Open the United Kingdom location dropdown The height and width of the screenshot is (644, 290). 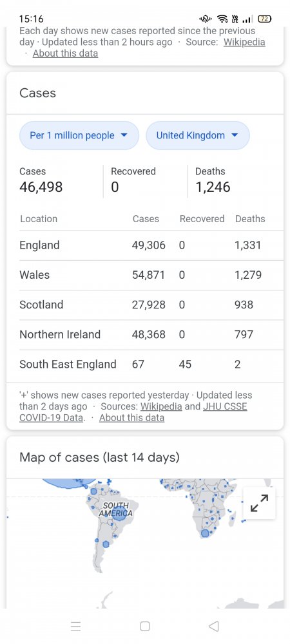coord(198,135)
